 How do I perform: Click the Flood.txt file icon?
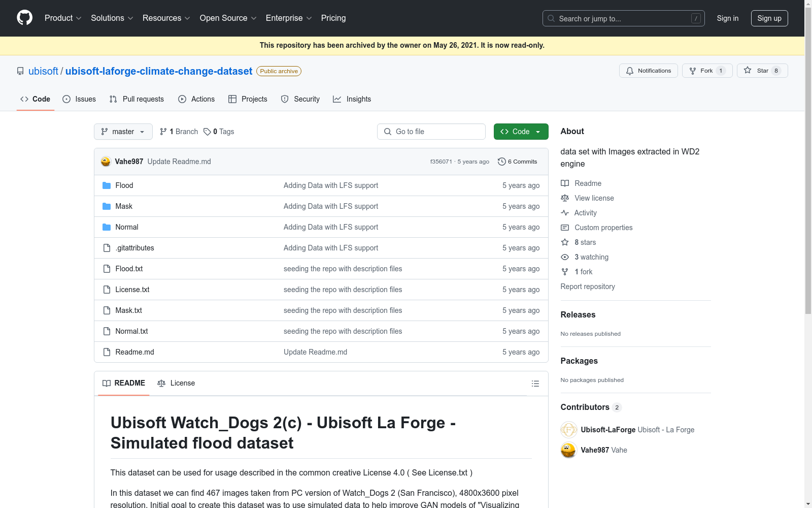point(107,269)
